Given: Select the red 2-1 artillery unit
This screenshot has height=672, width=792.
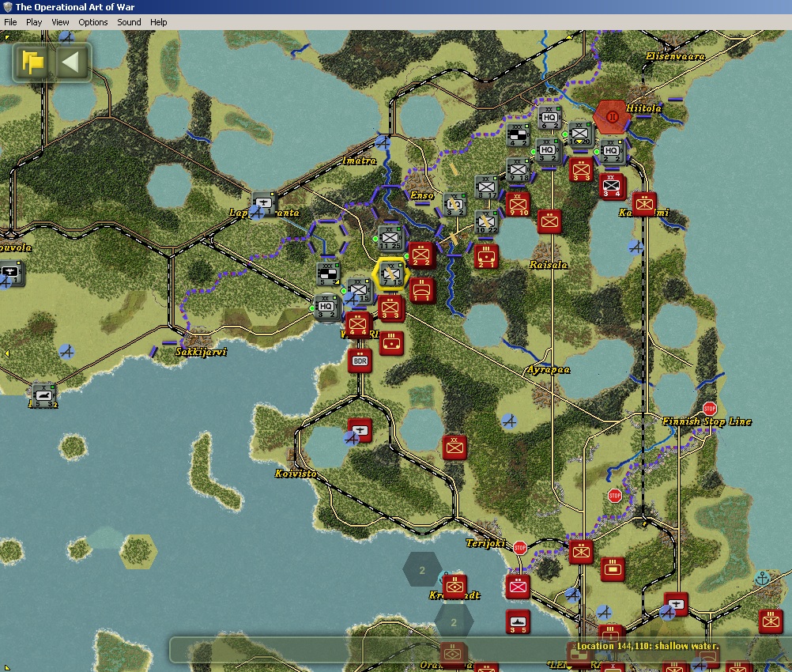Looking at the screenshot, I should coord(486,256).
